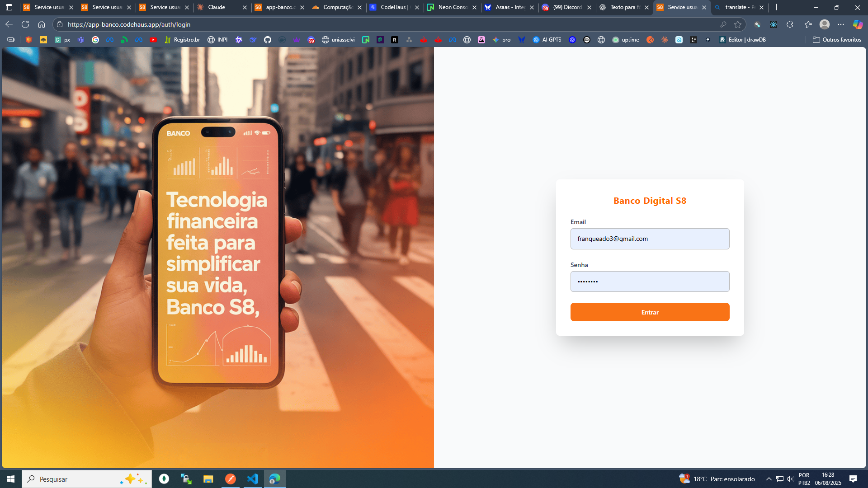Focus the Senha password field

(650, 282)
